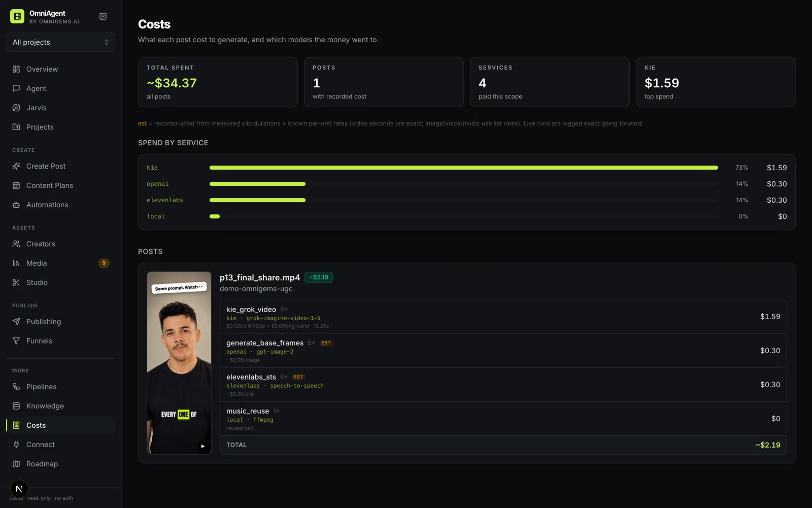Click the Posts count card
The width and height of the screenshot is (812, 508).
click(384, 82)
